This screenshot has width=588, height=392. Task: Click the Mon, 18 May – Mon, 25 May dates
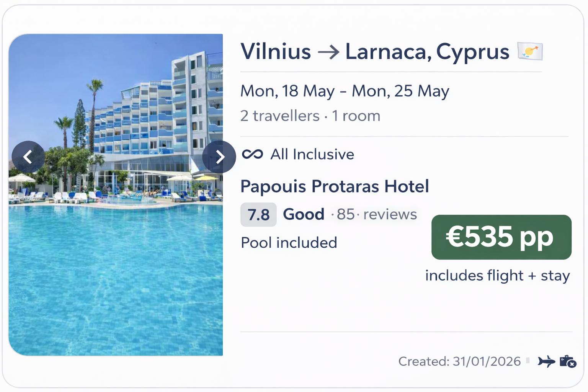click(345, 91)
